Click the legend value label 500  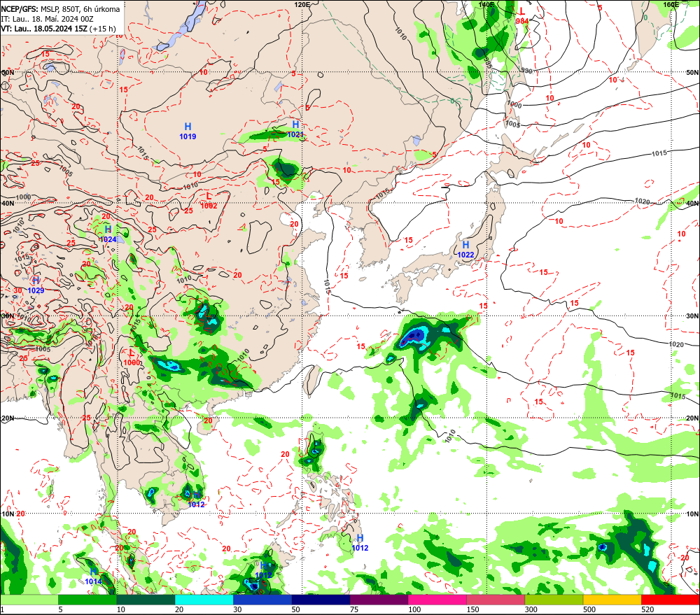(x=589, y=609)
